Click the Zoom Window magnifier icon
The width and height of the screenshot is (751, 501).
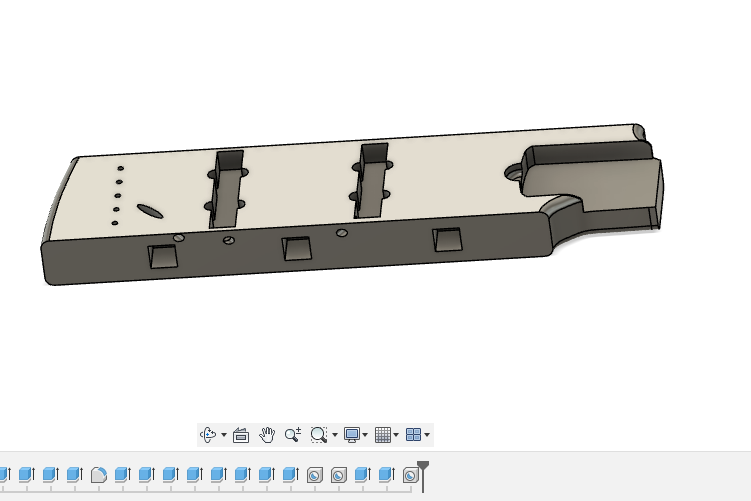tap(319, 435)
